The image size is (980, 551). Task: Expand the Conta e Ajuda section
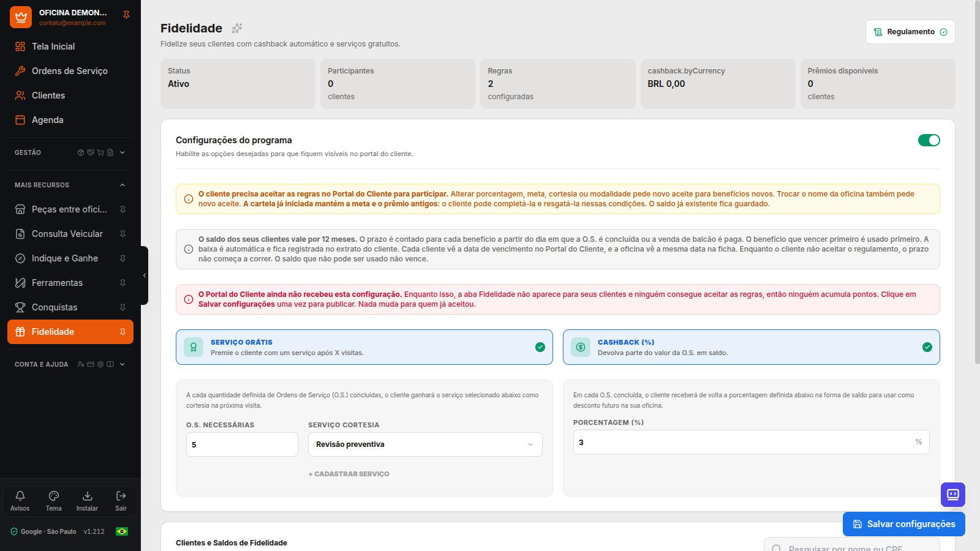[70, 364]
